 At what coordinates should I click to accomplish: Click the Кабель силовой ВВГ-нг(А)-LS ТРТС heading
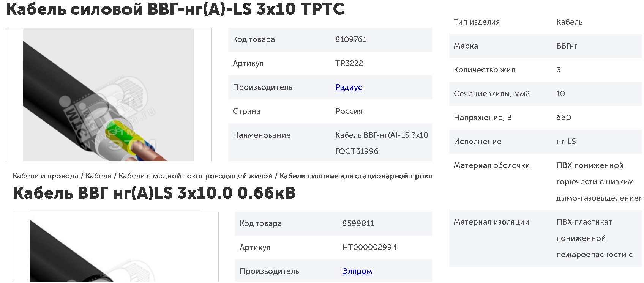tap(175, 9)
